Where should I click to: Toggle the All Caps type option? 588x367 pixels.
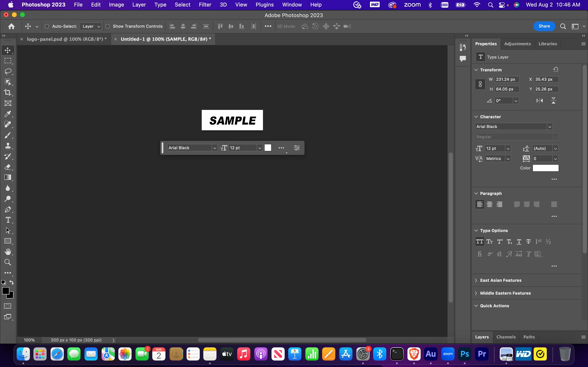[x=479, y=242]
